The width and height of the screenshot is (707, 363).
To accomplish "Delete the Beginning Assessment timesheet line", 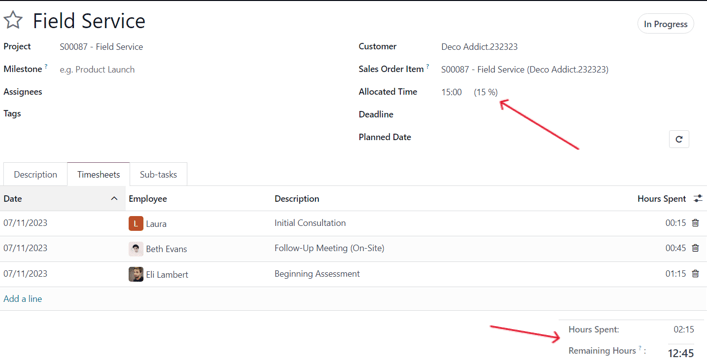I will 695,274.
